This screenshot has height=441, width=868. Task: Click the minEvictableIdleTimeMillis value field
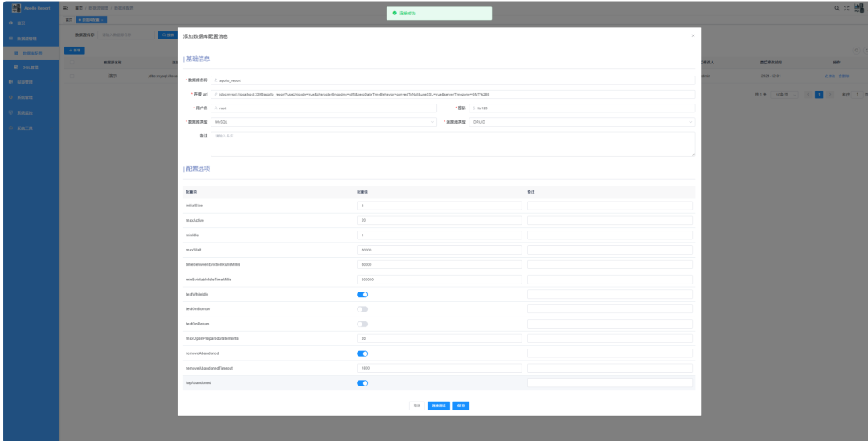coord(440,280)
